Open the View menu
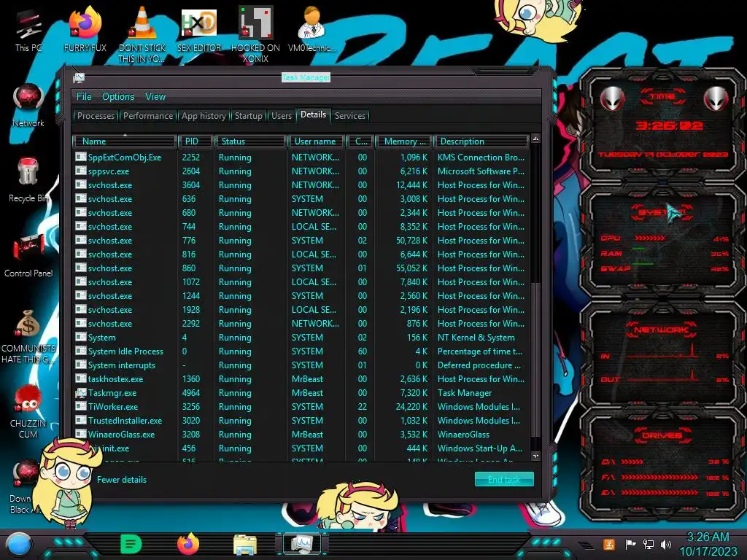The width and height of the screenshot is (747, 560). pyautogui.click(x=155, y=97)
